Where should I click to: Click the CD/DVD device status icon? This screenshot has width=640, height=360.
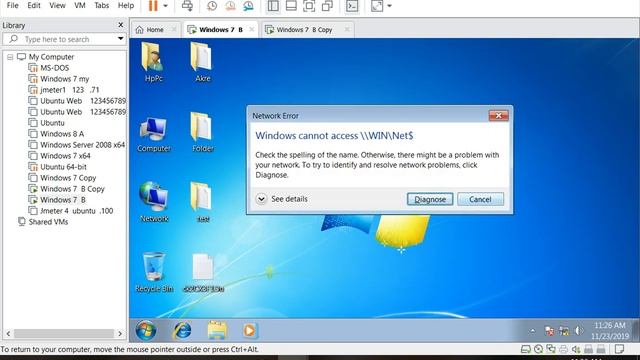pyautogui.click(x=538, y=349)
